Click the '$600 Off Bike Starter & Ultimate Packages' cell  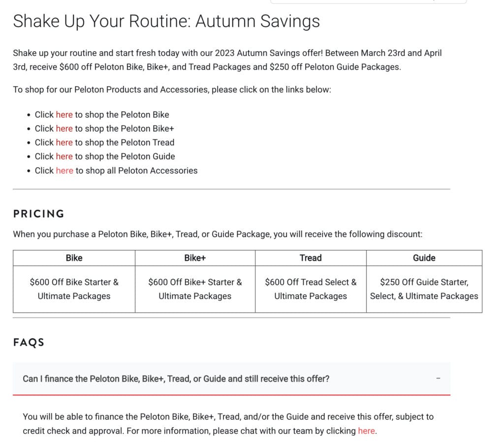74,289
